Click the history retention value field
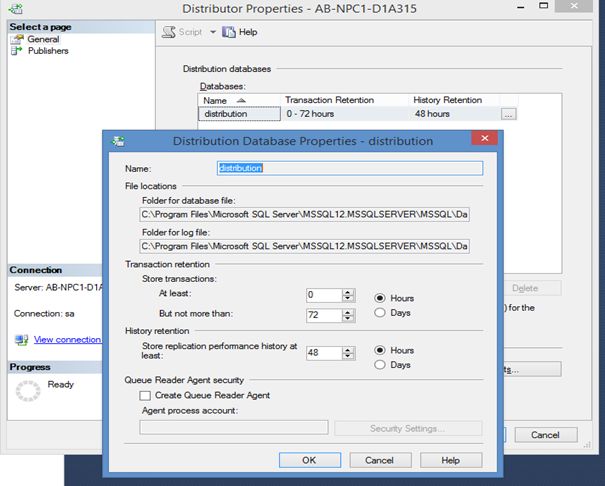This screenshot has width=605, height=486. (x=324, y=353)
